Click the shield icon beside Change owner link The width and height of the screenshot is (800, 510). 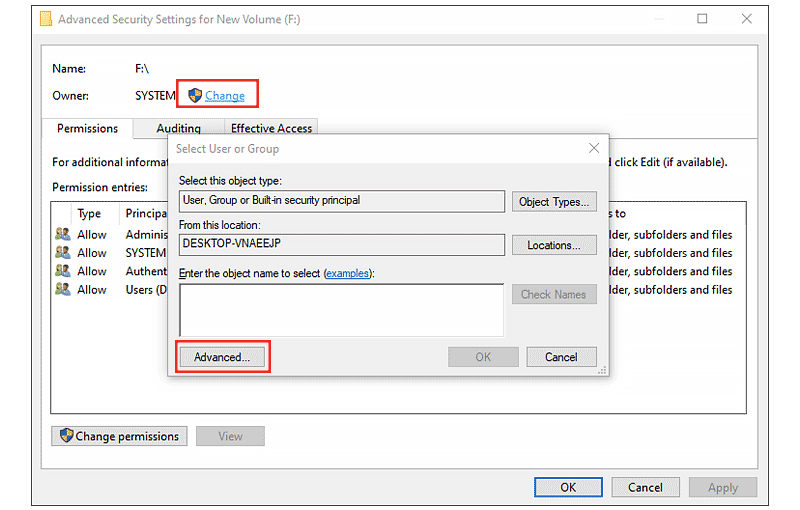(x=194, y=95)
